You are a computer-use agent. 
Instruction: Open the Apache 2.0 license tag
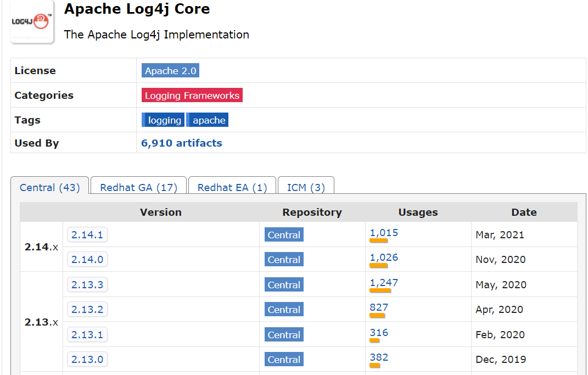click(170, 70)
